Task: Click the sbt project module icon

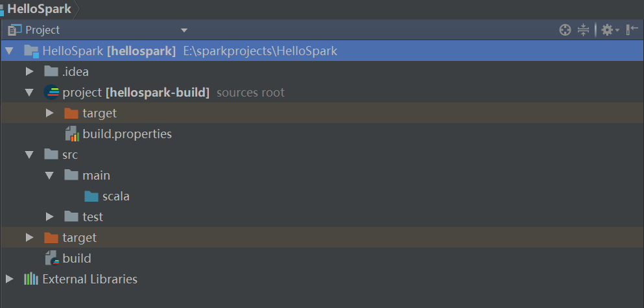Action: 51,93
